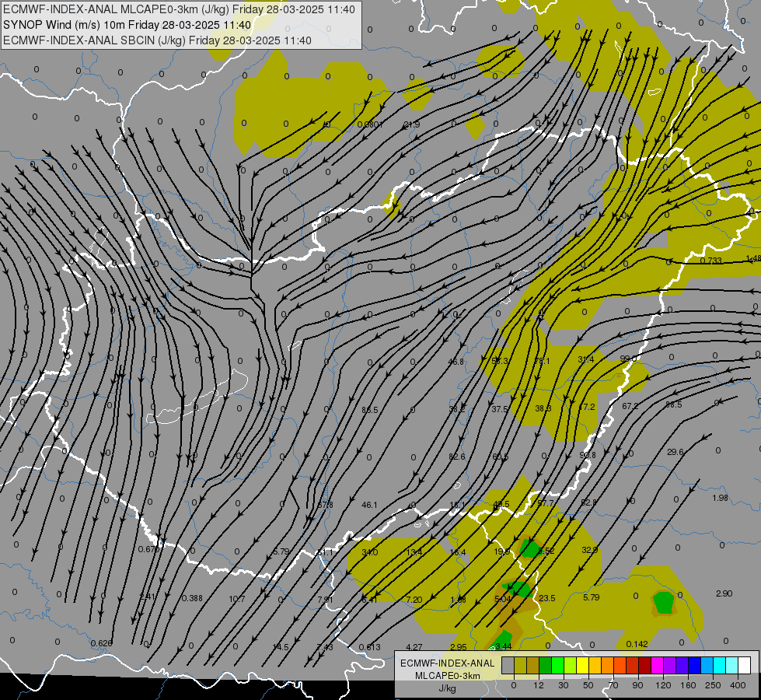This screenshot has height=700, width=761.
Task: Click the 250 tick label on scale
Action: [x=713, y=685]
